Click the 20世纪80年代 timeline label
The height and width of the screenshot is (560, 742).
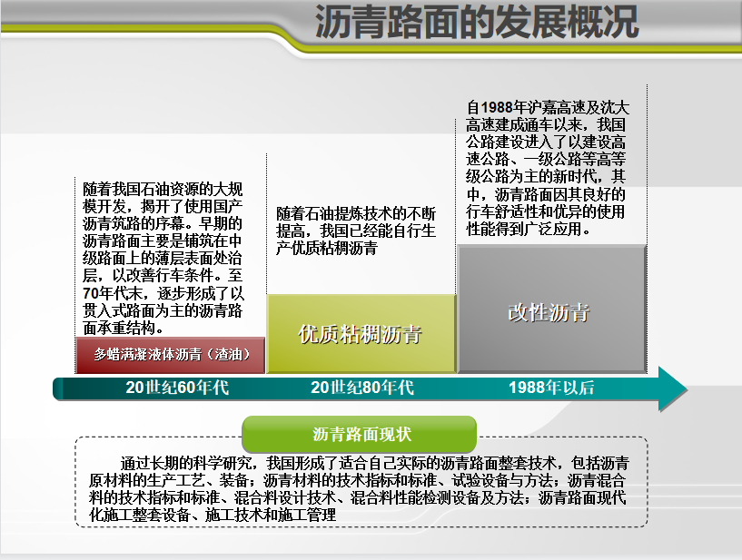click(362, 388)
